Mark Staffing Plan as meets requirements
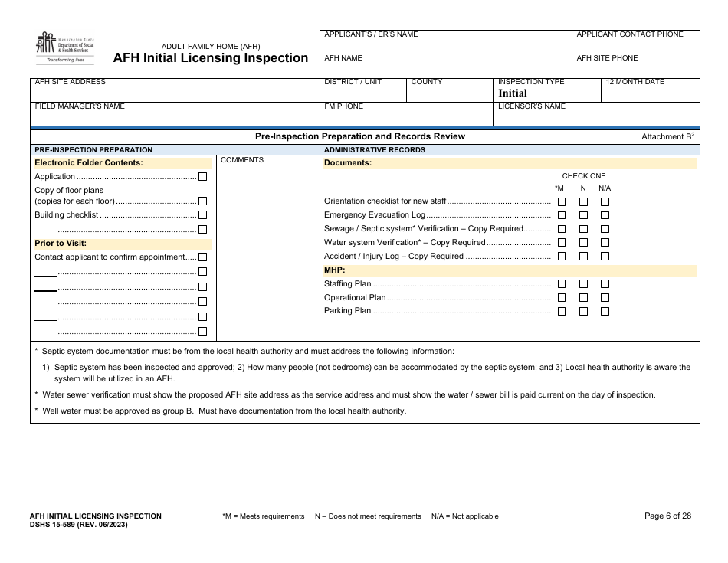The image size is (728, 563). (x=562, y=283)
